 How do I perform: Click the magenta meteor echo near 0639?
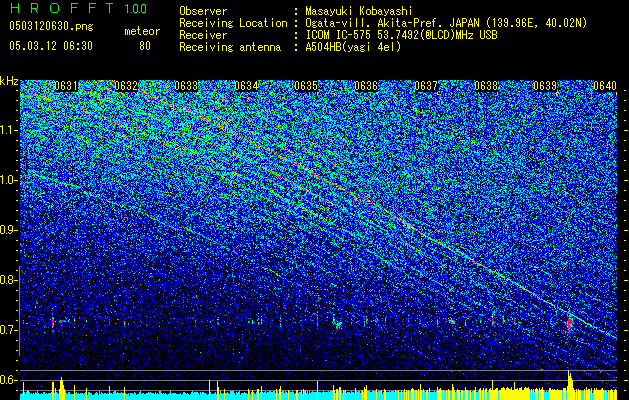570,323
